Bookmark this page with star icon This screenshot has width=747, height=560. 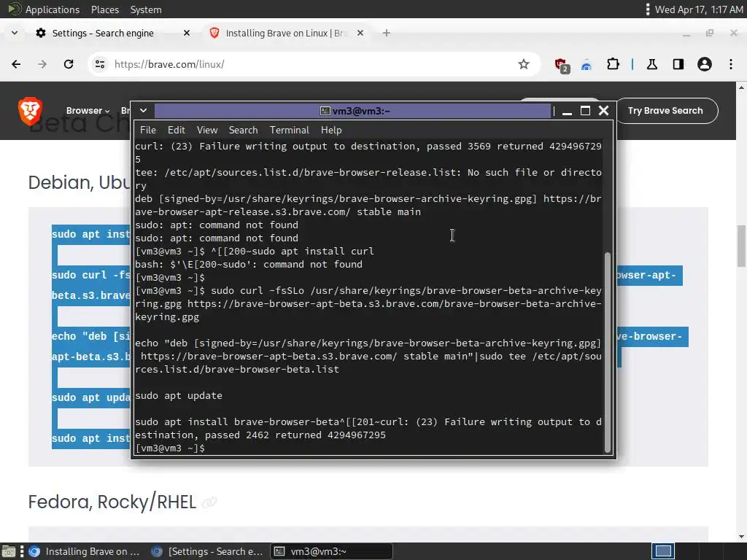coord(524,64)
